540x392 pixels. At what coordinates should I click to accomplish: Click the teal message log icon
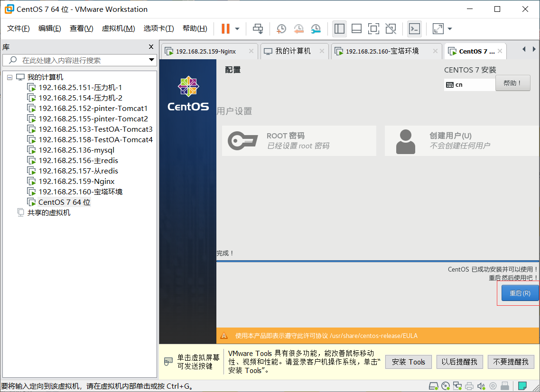click(522, 386)
